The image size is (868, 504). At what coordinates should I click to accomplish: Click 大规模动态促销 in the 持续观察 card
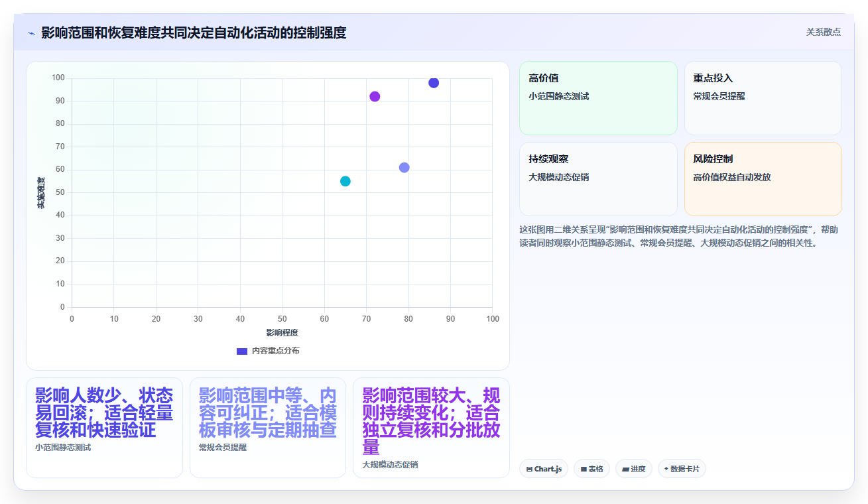coord(559,177)
